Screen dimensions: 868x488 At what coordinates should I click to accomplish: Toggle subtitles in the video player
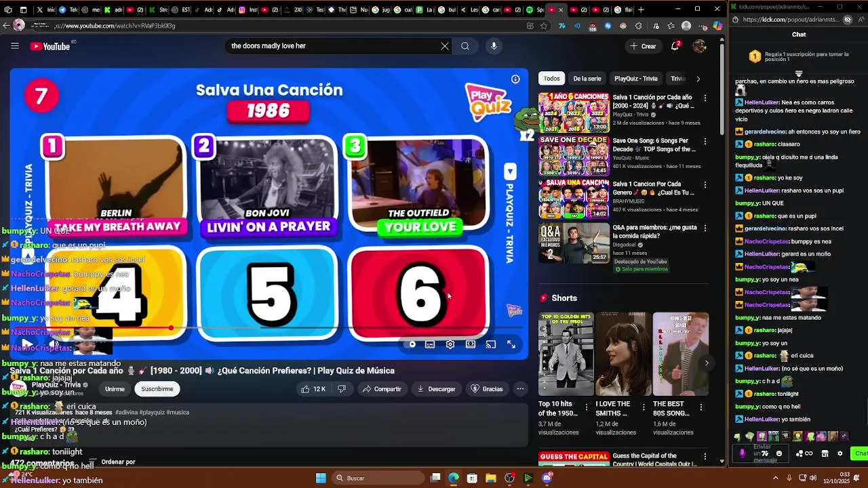click(x=430, y=344)
